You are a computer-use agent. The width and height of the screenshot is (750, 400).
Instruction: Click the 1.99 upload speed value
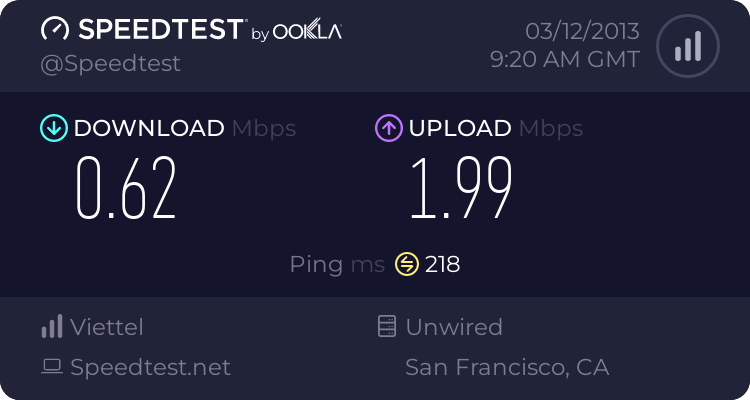click(461, 188)
